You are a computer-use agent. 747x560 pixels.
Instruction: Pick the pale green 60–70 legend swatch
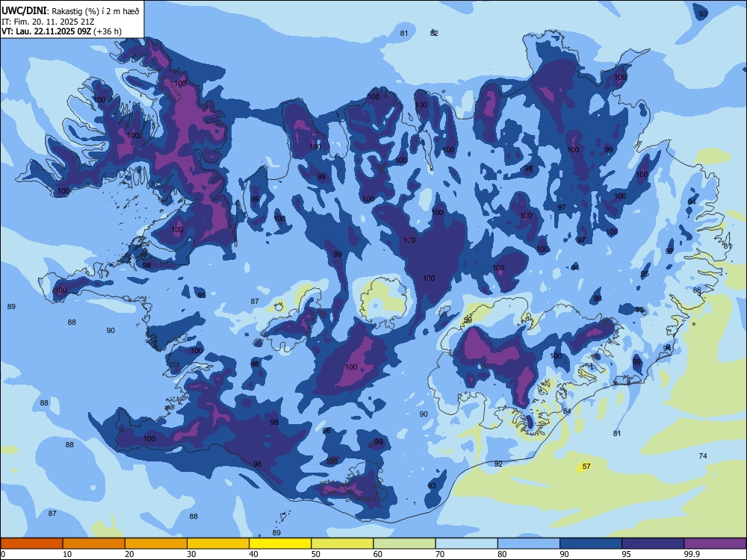[x=404, y=544]
